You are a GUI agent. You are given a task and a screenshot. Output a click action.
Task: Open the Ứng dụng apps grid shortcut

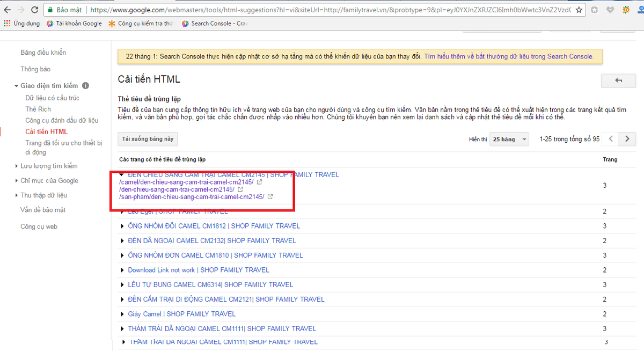click(23, 23)
